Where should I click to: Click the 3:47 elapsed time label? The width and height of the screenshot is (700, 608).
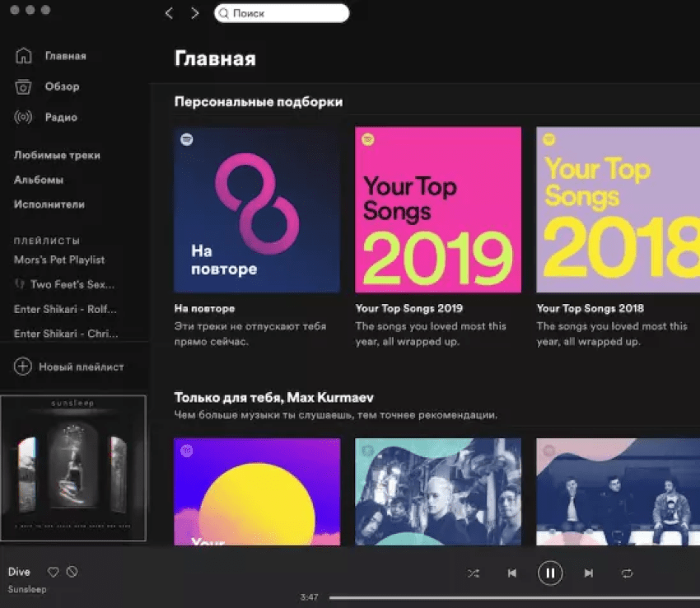click(x=310, y=597)
